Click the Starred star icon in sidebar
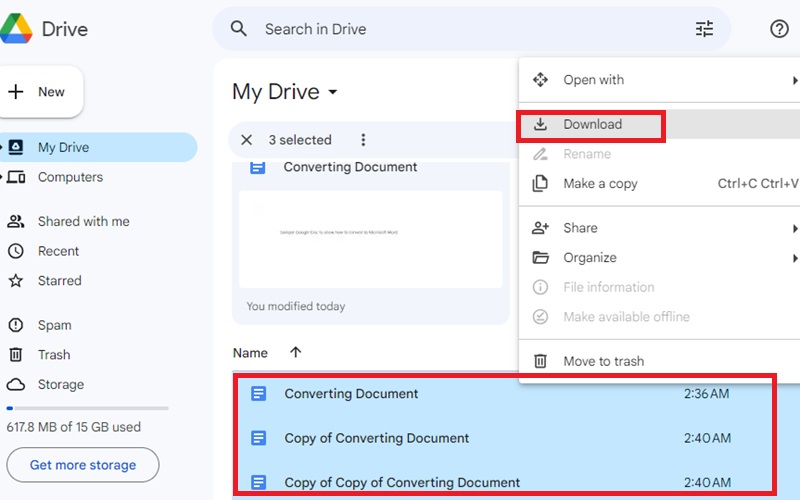 (x=16, y=281)
